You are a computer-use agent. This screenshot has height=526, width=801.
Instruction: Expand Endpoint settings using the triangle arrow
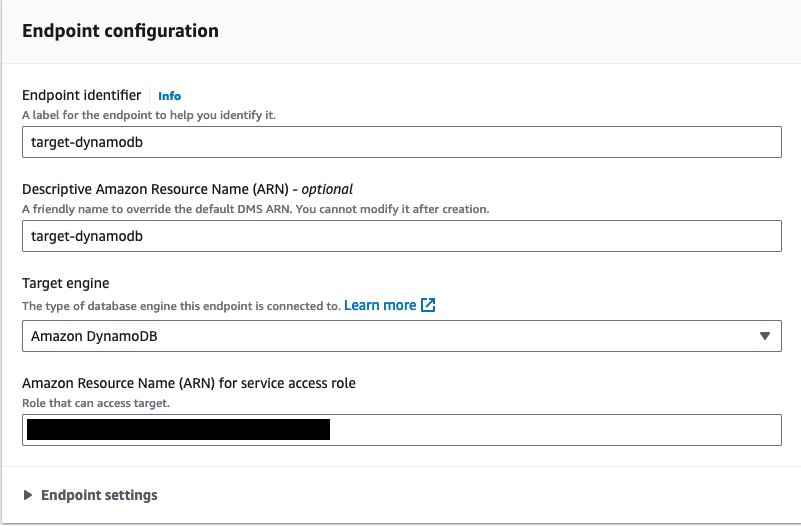coord(28,495)
